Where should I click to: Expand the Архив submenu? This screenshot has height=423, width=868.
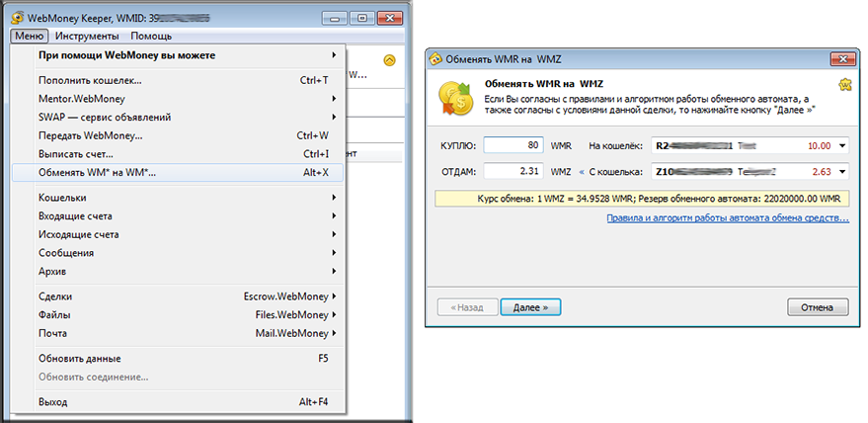[x=177, y=271]
